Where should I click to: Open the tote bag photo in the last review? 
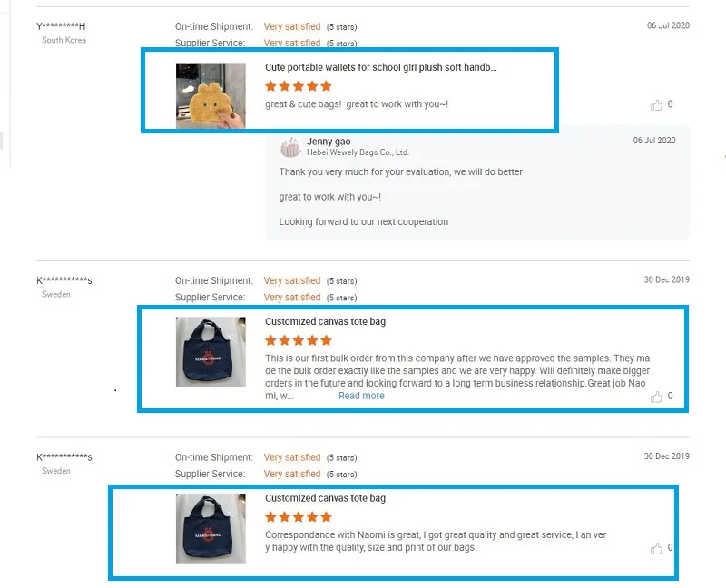211,528
